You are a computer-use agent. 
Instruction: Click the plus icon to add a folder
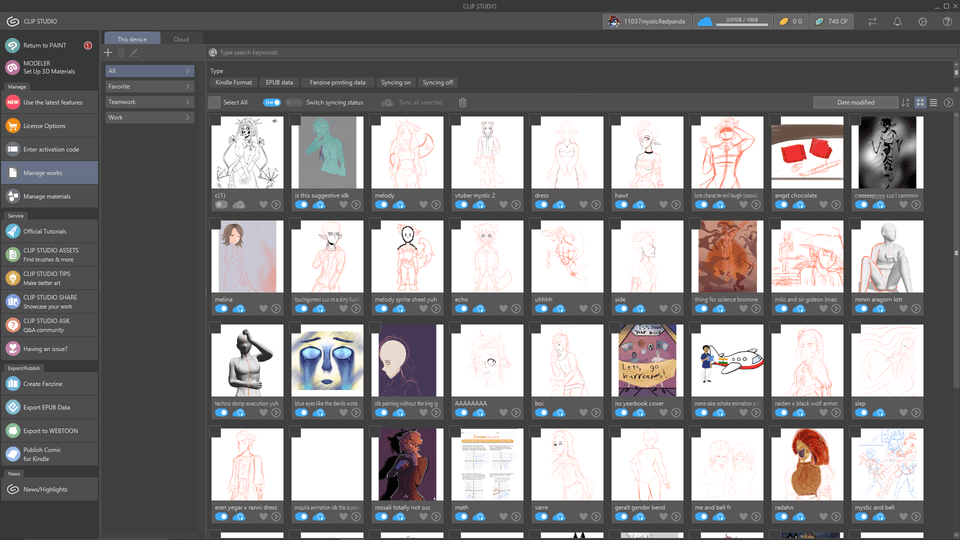point(108,53)
